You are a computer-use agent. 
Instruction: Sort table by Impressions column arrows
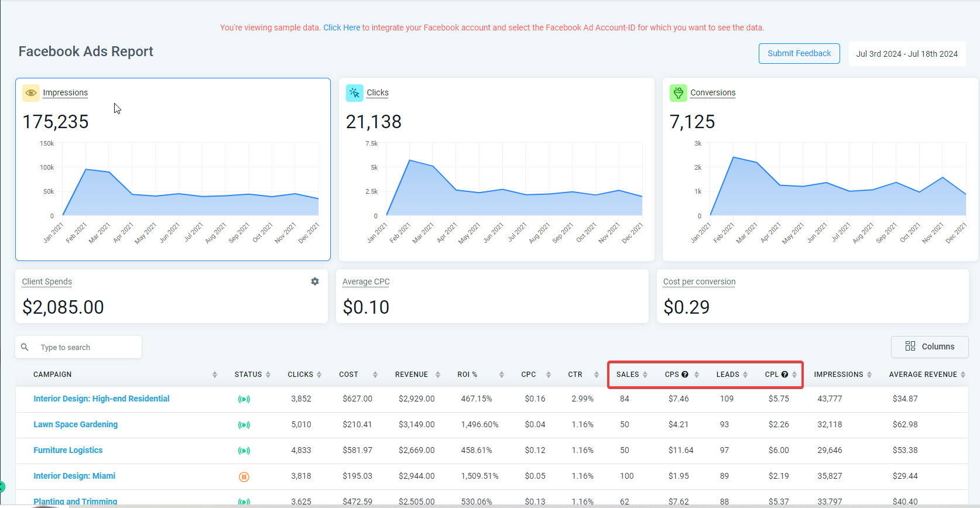tap(869, 375)
